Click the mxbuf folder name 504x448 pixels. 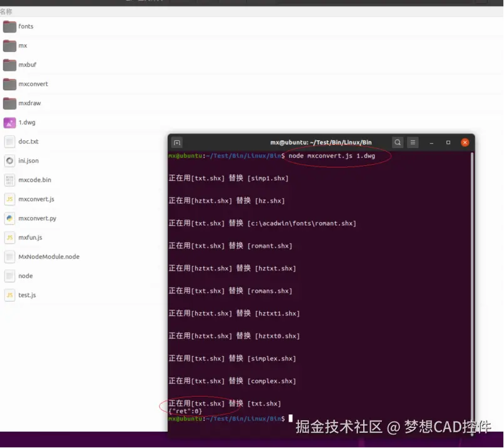(28, 65)
